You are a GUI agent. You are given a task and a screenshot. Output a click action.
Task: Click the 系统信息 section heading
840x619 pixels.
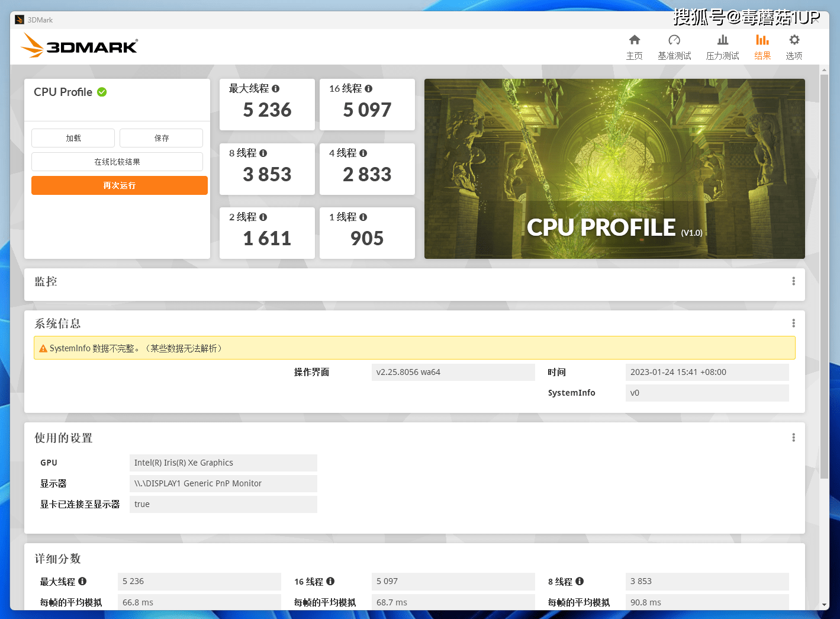[57, 323]
